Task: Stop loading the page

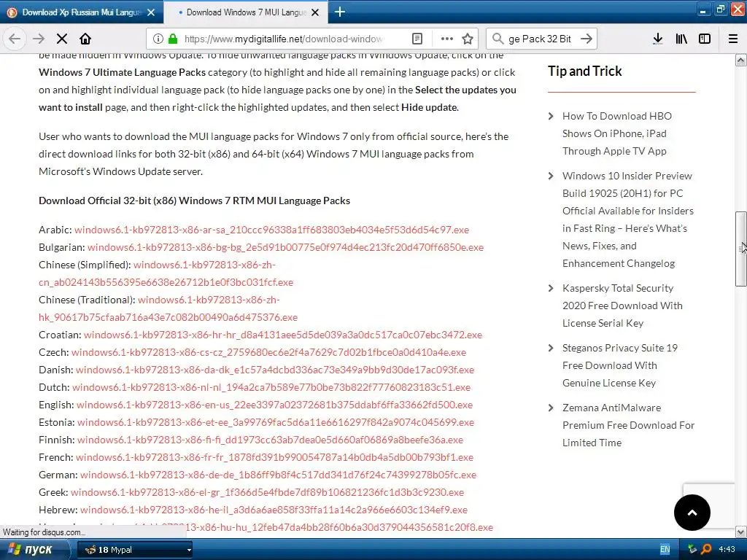Action: tap(62, 39)
